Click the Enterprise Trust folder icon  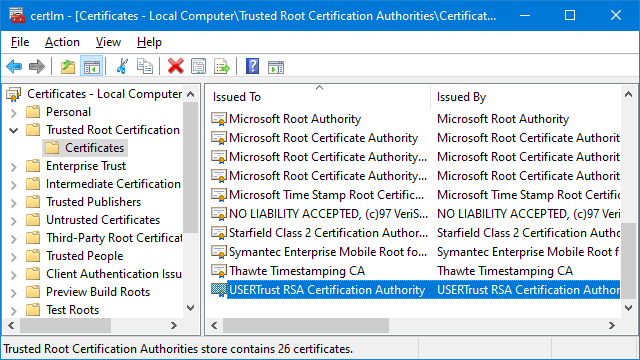click(33, 166)
